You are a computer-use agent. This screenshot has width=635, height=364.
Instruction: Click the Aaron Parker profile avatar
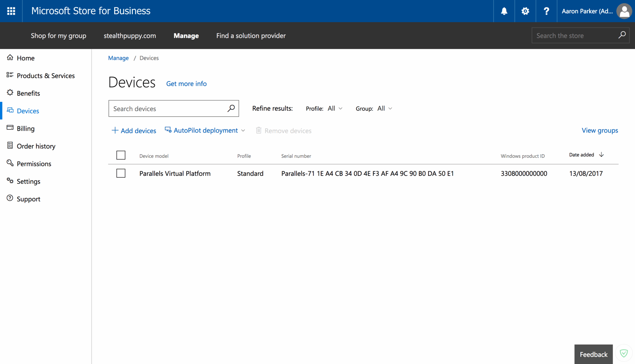[x=624, y=11]
